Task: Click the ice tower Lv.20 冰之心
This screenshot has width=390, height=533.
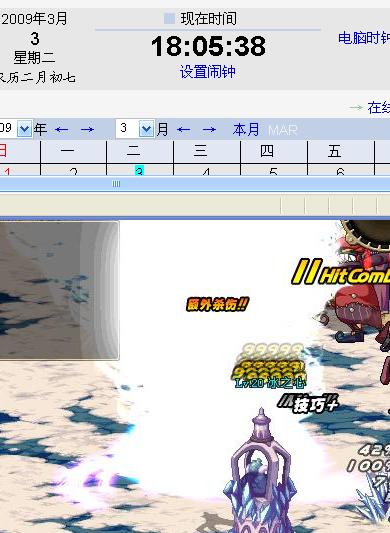Action: (x=260, y=472)
